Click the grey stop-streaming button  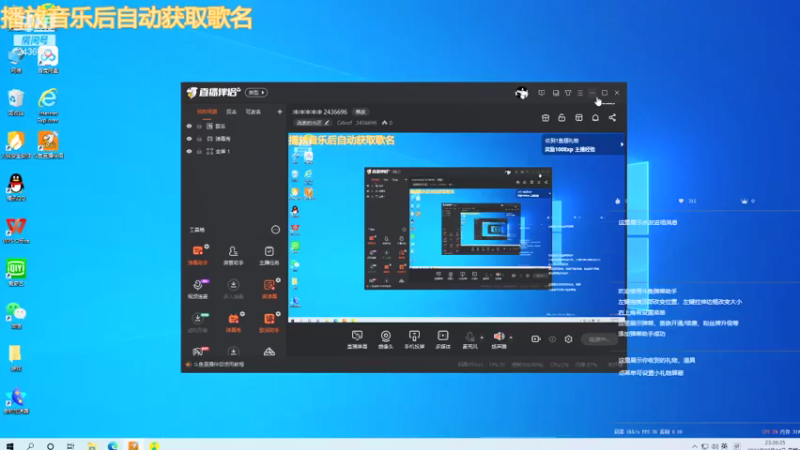click(599, 339)
